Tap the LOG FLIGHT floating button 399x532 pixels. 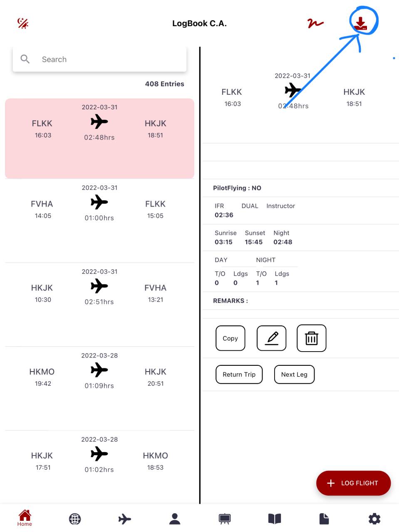coord(353,483)
